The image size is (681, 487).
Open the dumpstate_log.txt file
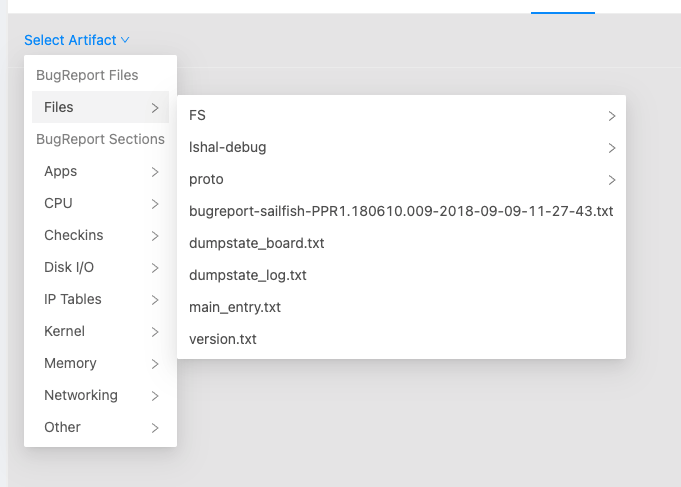pos(247,275)
